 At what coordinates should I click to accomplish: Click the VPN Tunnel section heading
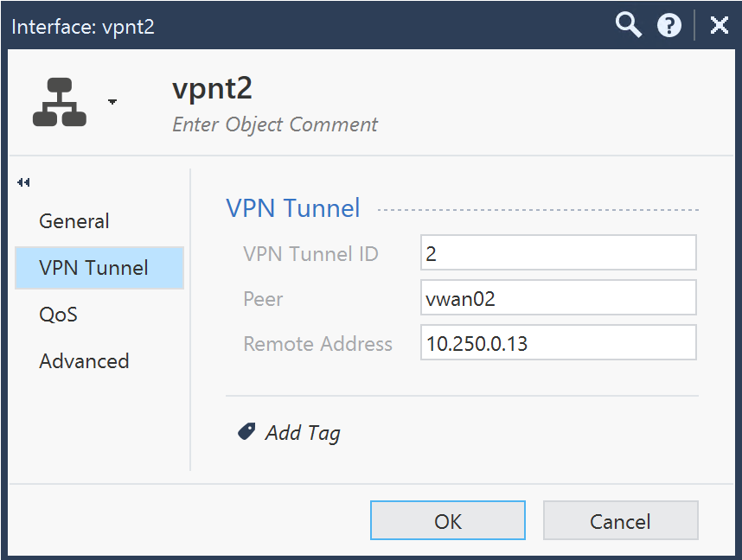click(293, 208)
